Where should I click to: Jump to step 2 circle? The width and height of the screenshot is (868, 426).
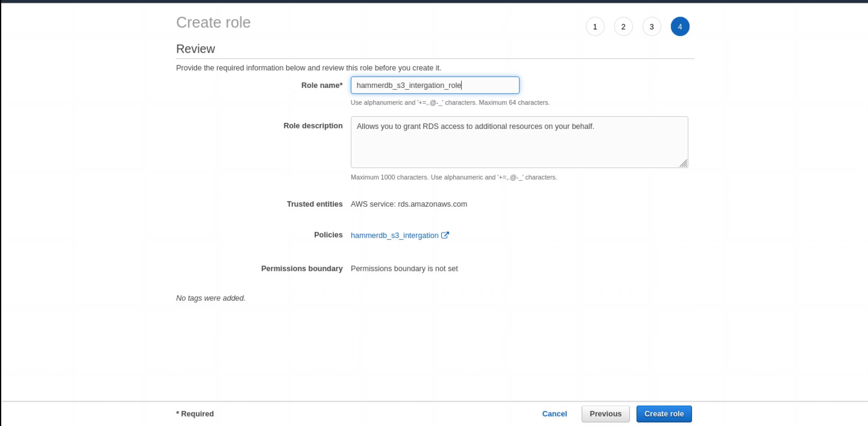click(623, 27)
